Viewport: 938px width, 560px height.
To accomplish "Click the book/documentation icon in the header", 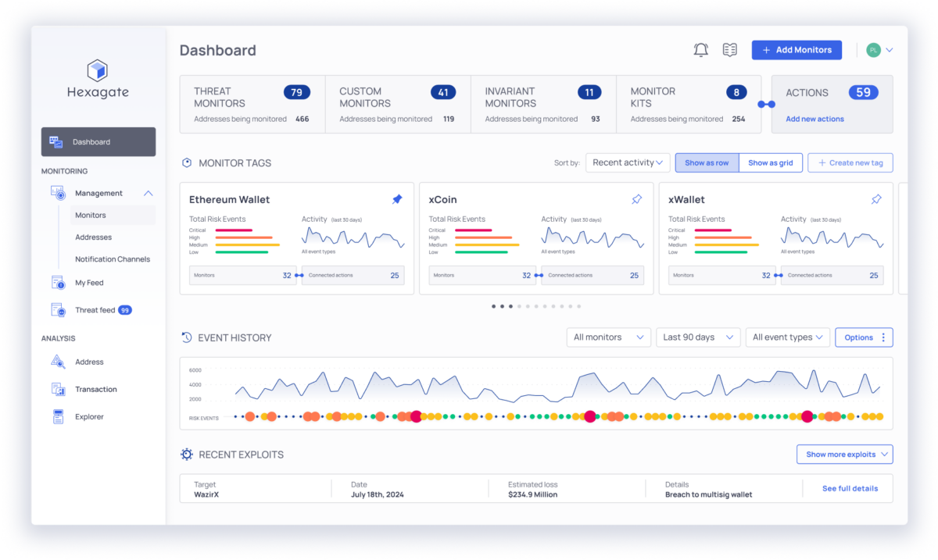I will pyautogui.click(x=729, y=49).
